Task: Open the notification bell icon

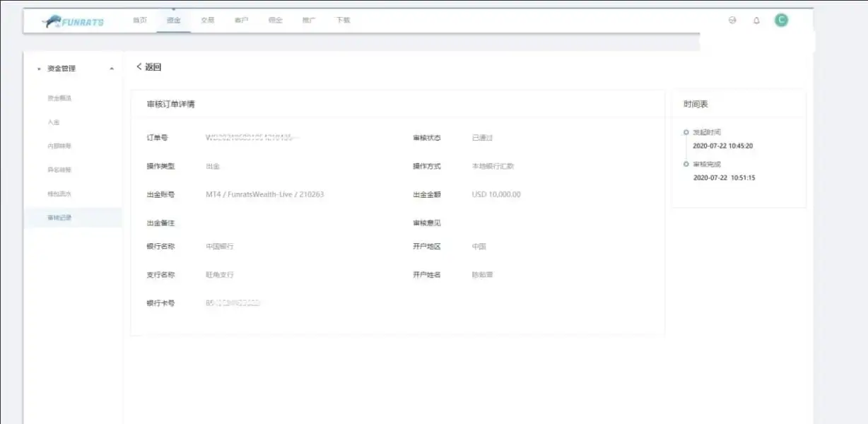Action: [x=756, y=20]
